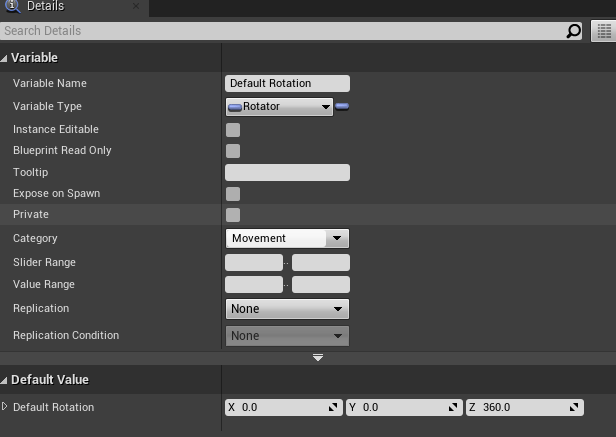Click the Variable Name text field
The image size is (616, 437).
(288, 83)
